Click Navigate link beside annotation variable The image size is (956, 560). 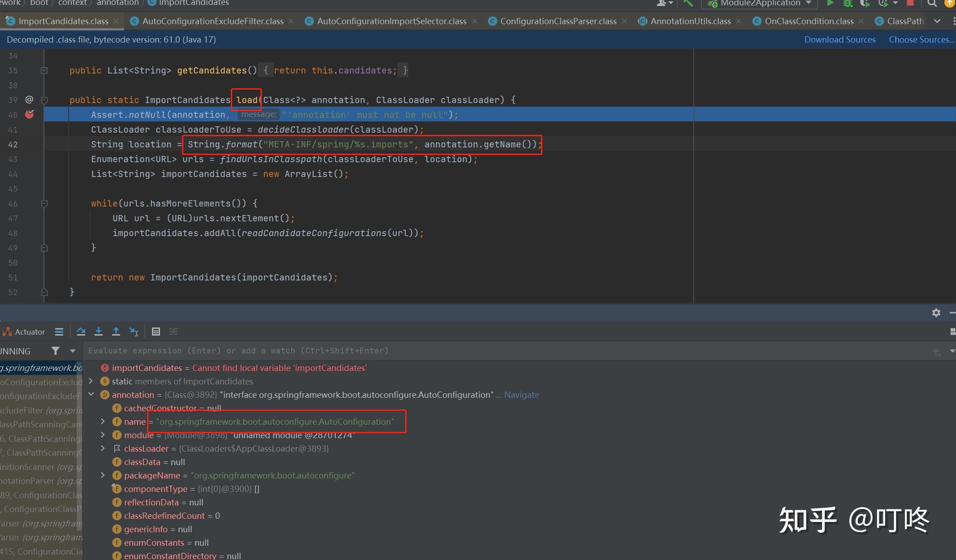pos(522,395)
